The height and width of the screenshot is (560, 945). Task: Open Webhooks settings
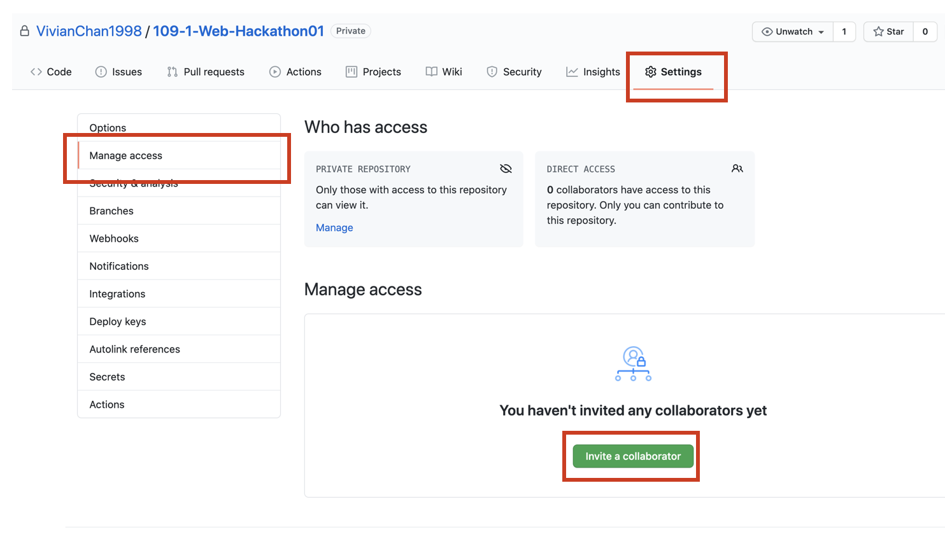pyautogui.click(x=179, y=239)
